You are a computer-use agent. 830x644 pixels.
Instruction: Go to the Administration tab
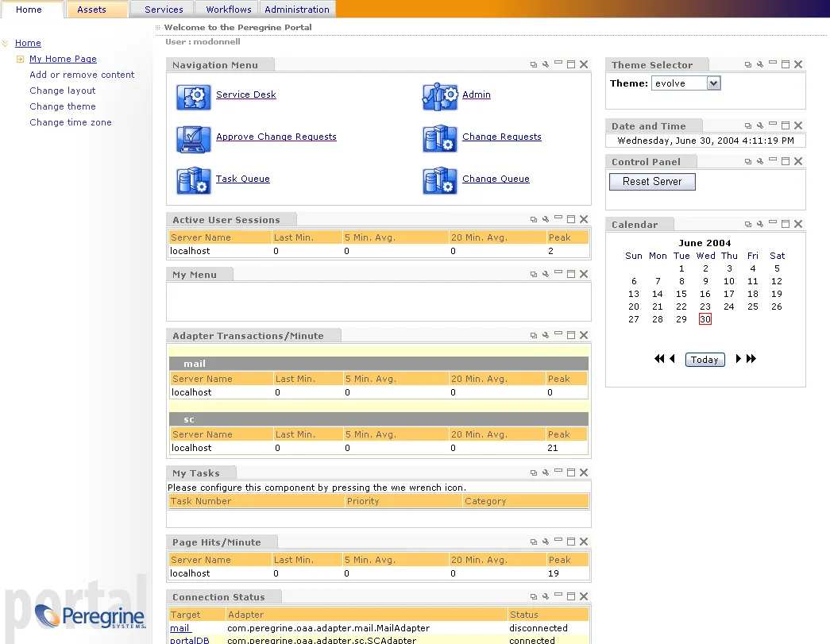297,10
